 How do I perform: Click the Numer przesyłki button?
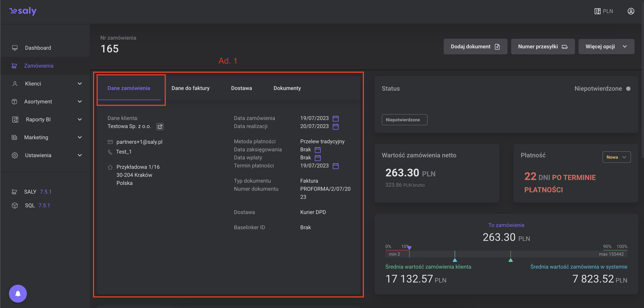click(x=542, y=47)
